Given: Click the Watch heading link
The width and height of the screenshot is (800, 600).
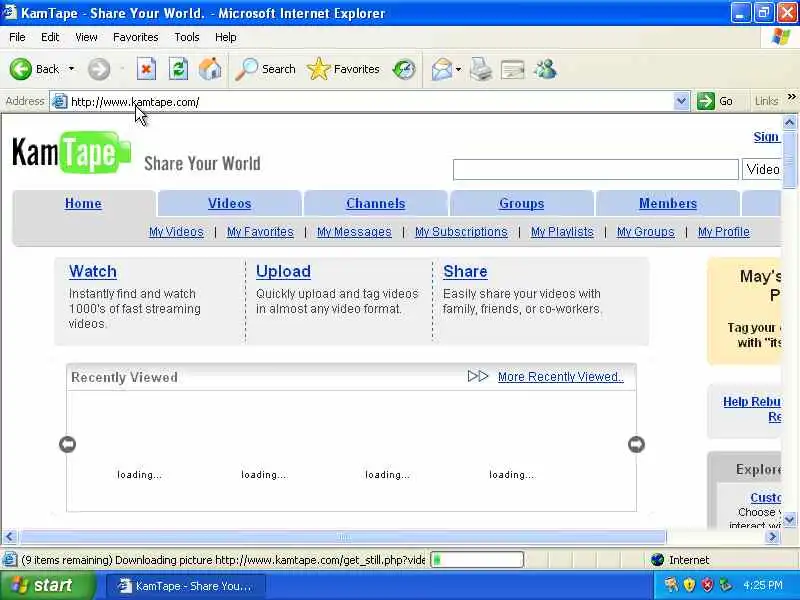Looking at the screenshot, I should click(93, 271).
